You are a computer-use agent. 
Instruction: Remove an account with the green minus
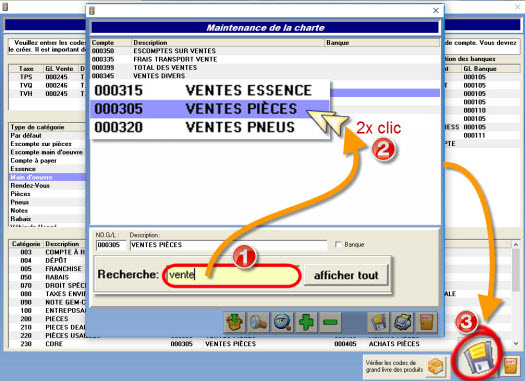(330, 322)
